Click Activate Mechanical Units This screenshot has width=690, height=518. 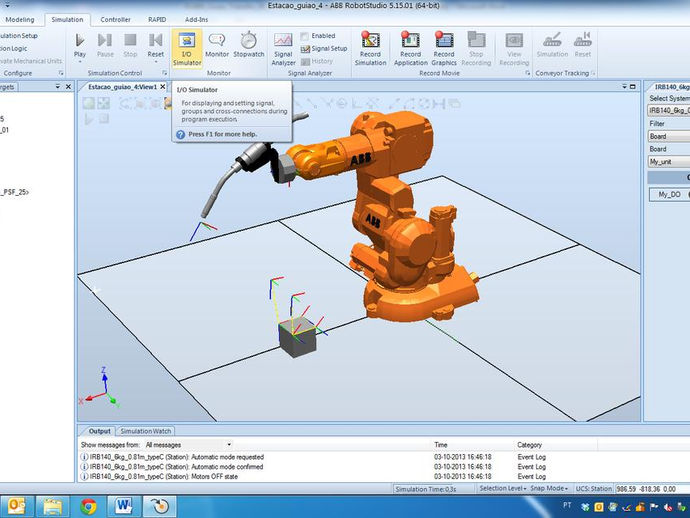pos(31,61)
